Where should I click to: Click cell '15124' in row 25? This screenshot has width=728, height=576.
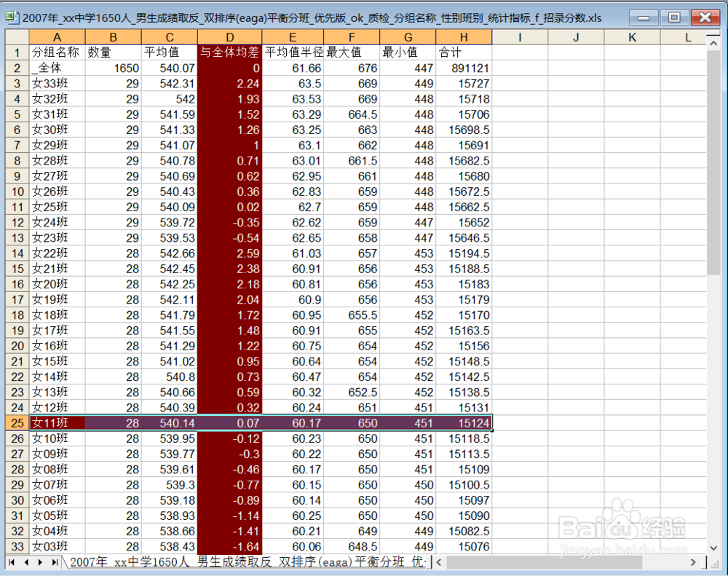tap(464, 422)
